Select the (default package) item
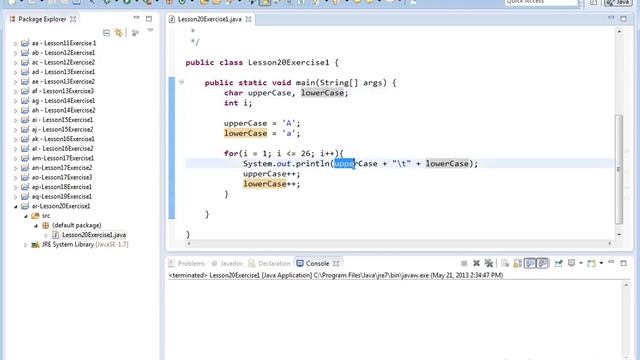 point(76,225)
